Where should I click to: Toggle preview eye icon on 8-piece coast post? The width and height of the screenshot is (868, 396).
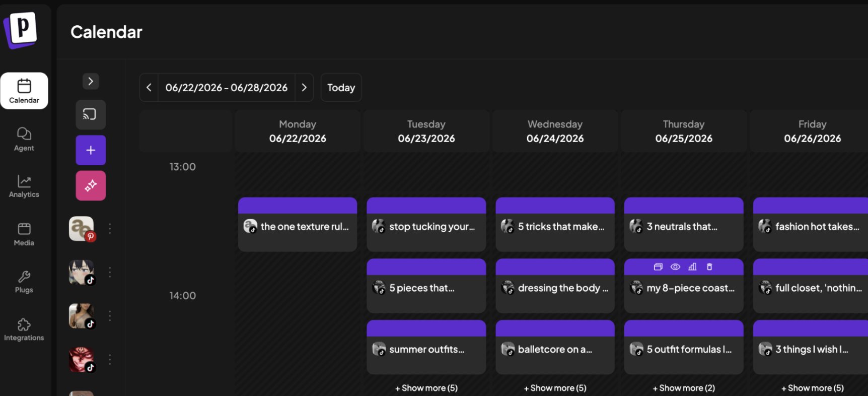pyautogui.click(x=676, y=267)
